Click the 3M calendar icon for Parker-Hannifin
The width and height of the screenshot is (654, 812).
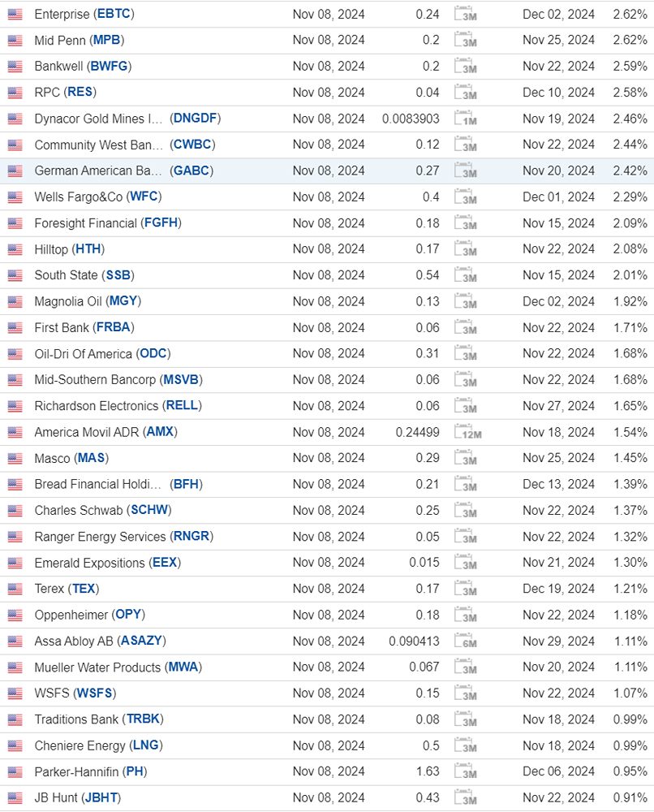click(466, 772)
